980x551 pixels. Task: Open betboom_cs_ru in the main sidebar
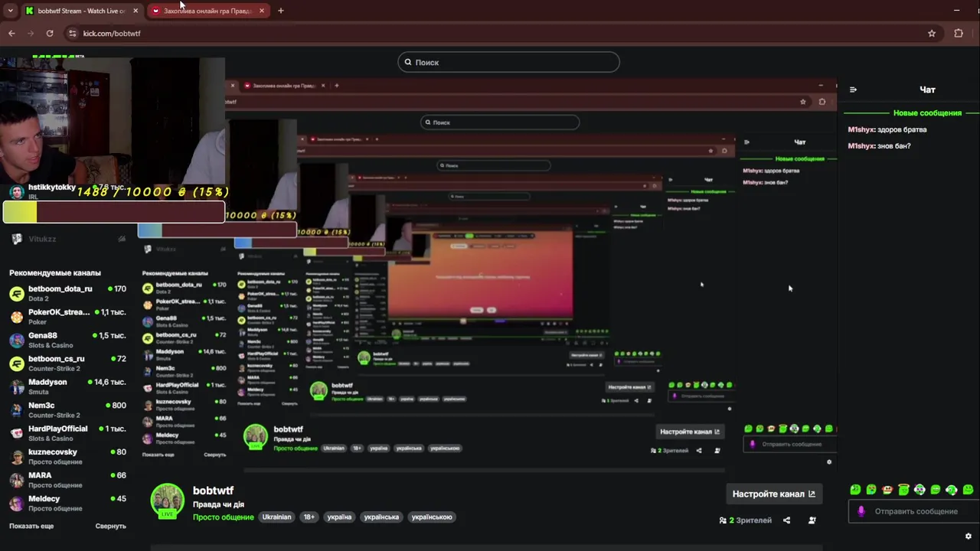pos(67,364)
